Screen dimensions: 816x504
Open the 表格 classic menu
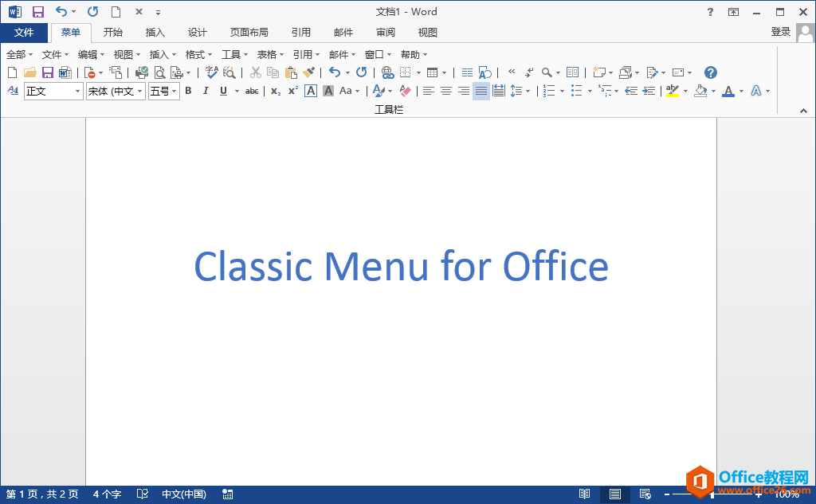point(271,55)
